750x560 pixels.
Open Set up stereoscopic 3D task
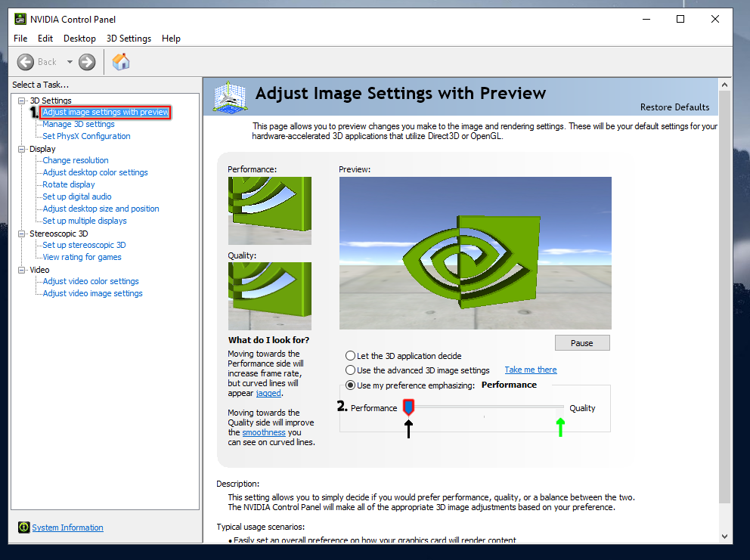[84, 245]
